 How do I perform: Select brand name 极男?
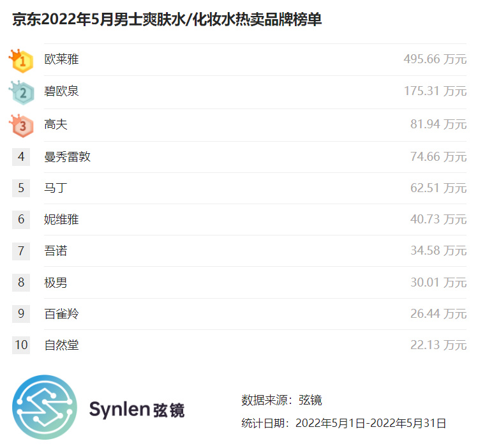click(56, 283)
